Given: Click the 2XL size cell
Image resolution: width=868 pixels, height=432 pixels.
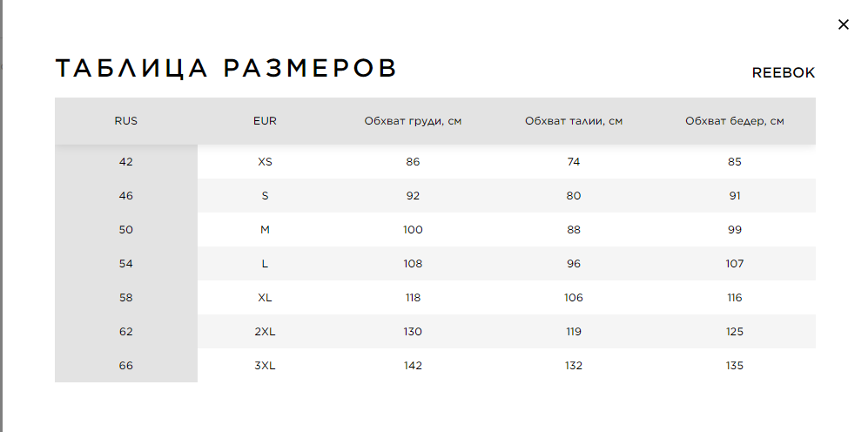Looking at the screenshot, I should tap(265, 331).
